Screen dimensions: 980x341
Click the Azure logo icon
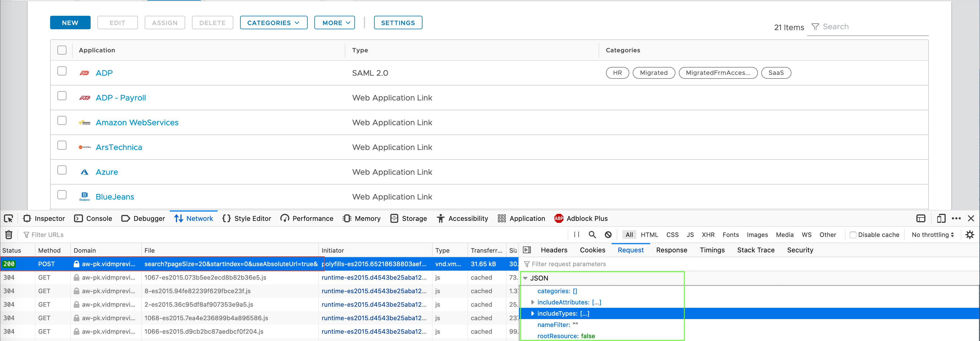84,172
